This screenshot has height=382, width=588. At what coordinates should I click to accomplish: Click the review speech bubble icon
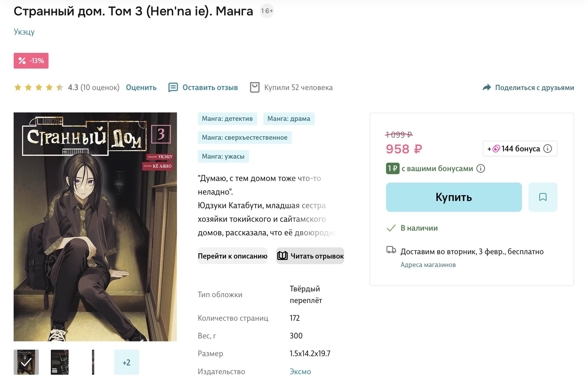pyautogui.click(x=173, y=88)
